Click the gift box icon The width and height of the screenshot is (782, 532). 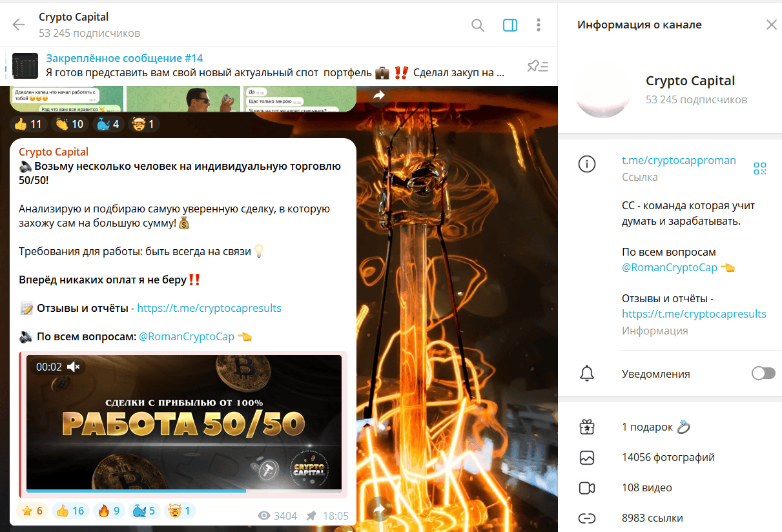587,427
